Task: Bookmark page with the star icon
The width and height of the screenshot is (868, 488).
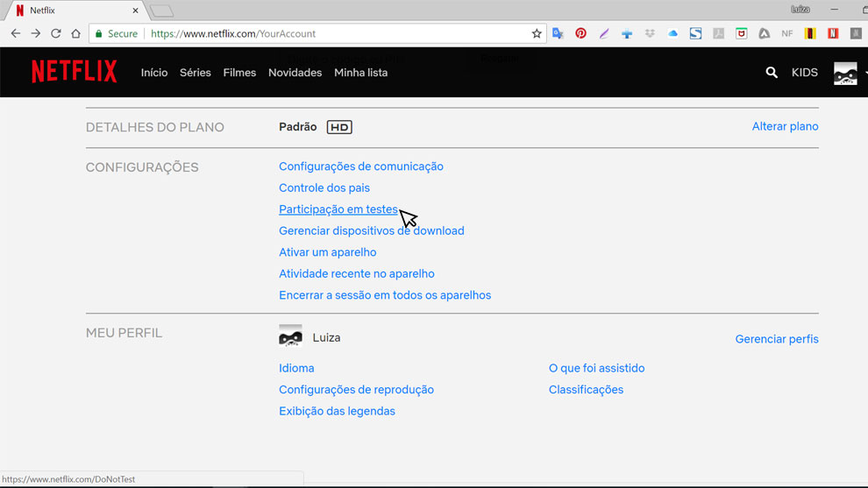Action: click(x=537, y=34)
